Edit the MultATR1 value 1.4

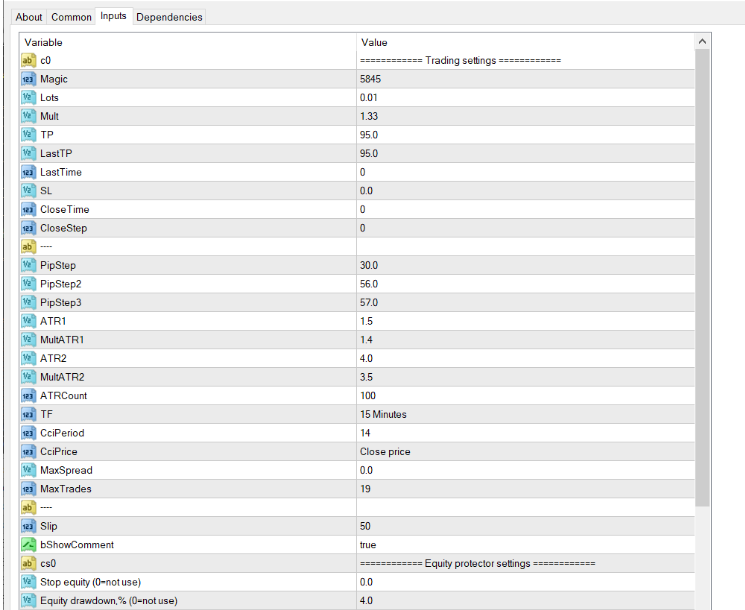[x=525, y=340]
